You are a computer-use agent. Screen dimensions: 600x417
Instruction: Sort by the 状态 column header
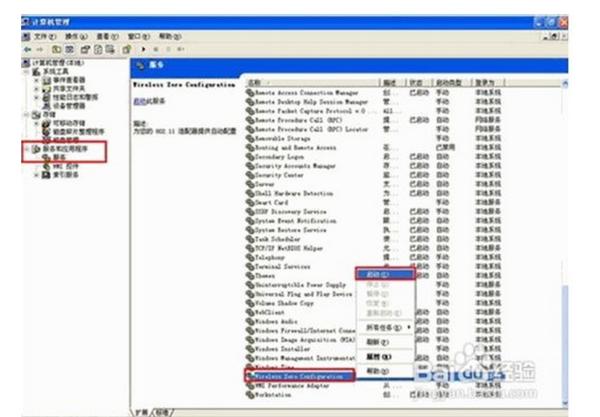[x=419, y=83]
